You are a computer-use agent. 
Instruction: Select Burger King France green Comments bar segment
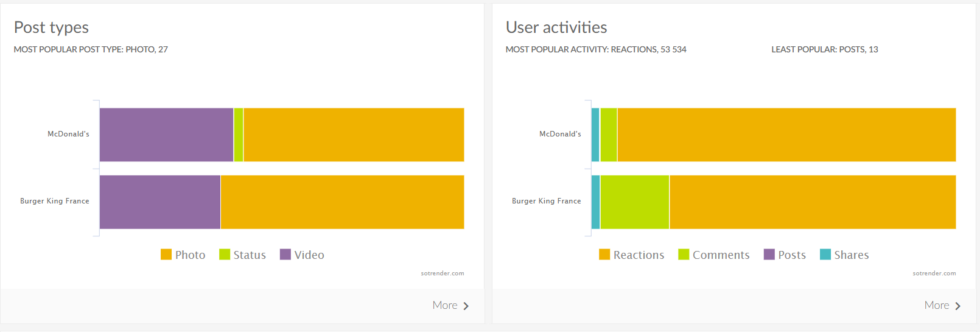point(634,202)
